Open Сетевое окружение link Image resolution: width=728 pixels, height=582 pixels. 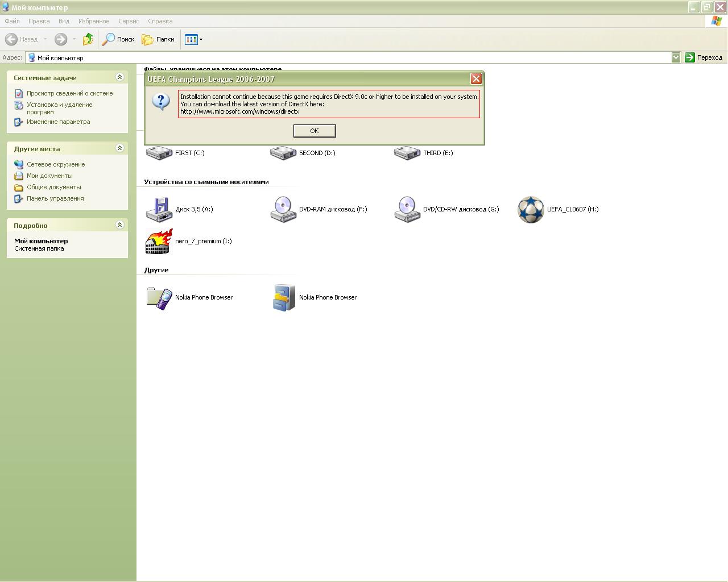[56, 164]
